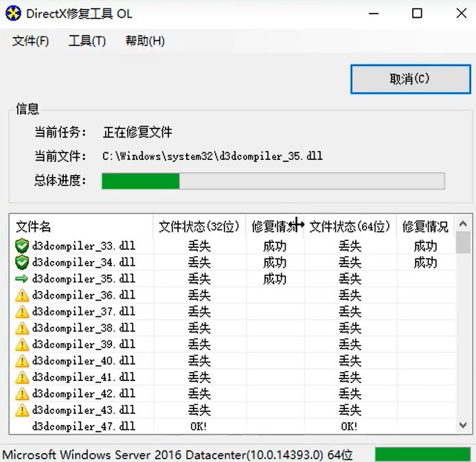Select row d3dcompiler_33.dll file name
The image size is (476, 462).
84,246
